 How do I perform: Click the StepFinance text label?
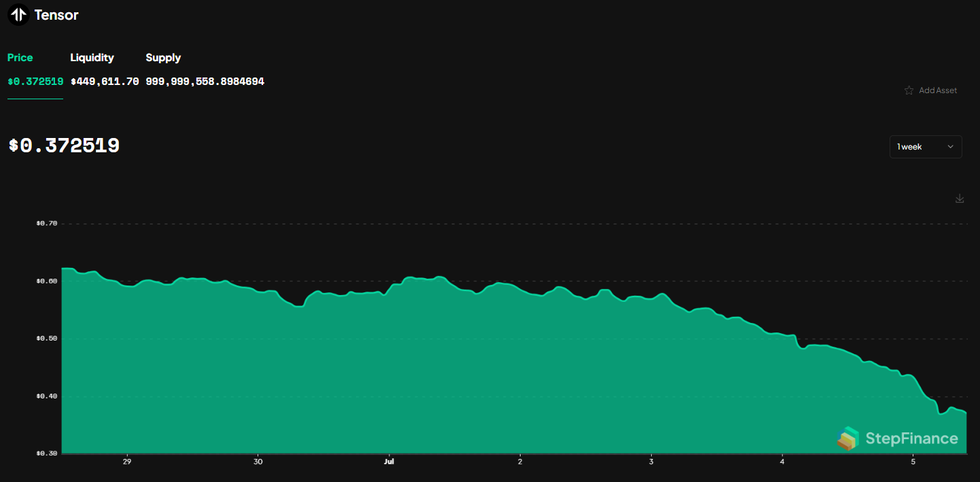pyautogui.click(x=911, y=438)
